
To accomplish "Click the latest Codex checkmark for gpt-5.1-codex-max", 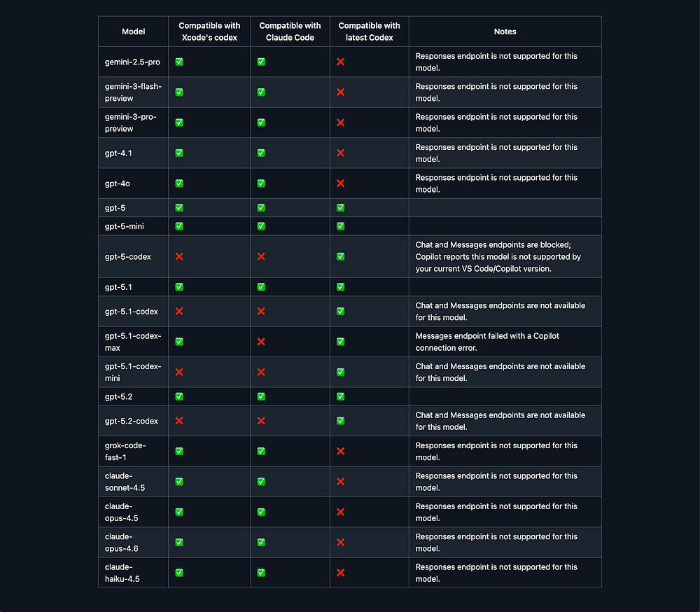I will tap(340, 341).
